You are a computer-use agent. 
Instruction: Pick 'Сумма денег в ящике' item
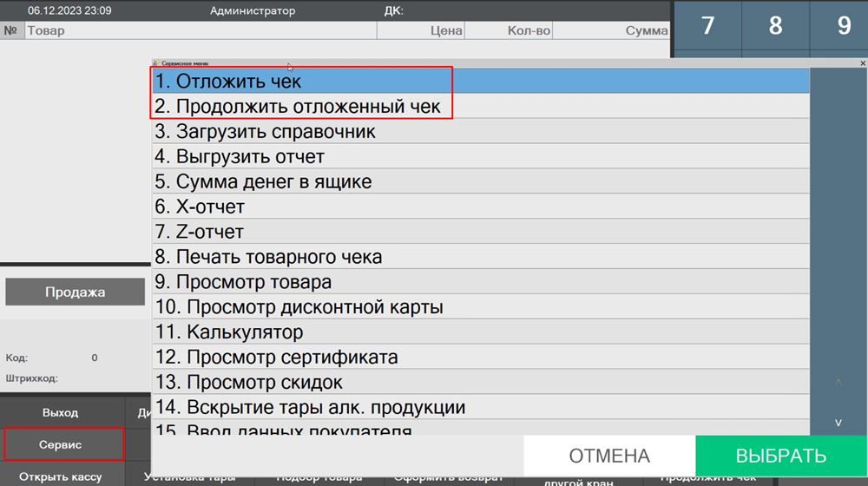click(480, 182)
